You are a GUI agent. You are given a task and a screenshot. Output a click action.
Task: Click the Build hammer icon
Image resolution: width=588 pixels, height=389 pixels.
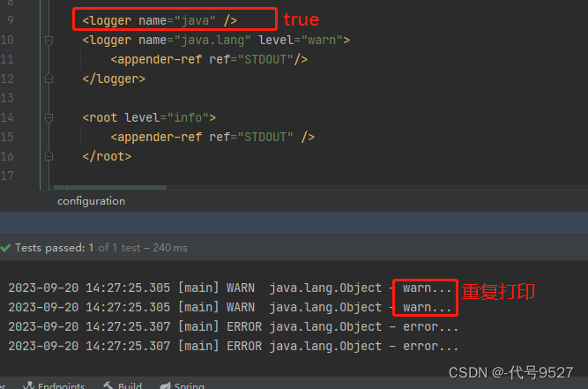point(108,385)
